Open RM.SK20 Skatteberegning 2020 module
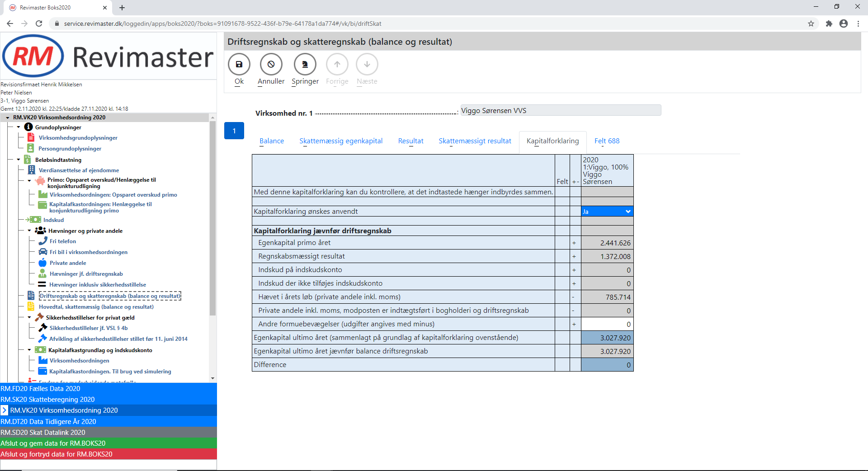868x471 pixels. (108, 400)
